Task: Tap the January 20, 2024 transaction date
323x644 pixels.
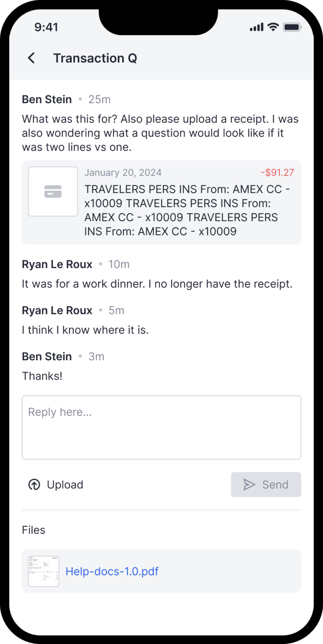Action: click(123, 172)
